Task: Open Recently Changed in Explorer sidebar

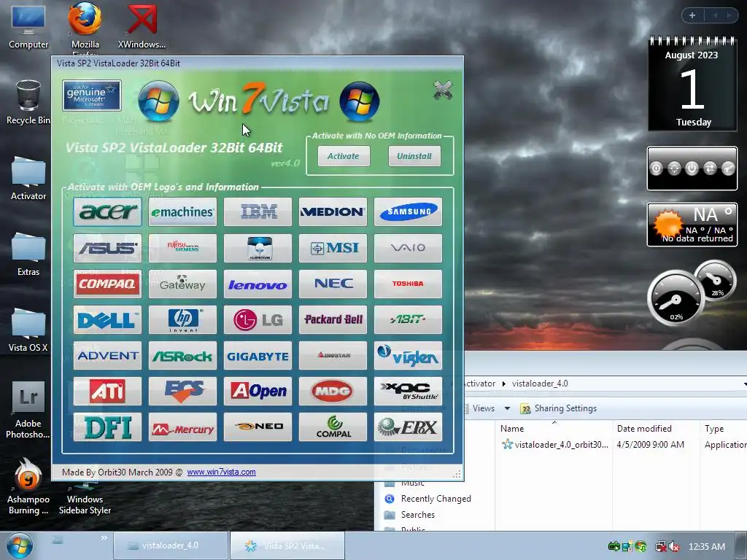Action: [427, 499]
